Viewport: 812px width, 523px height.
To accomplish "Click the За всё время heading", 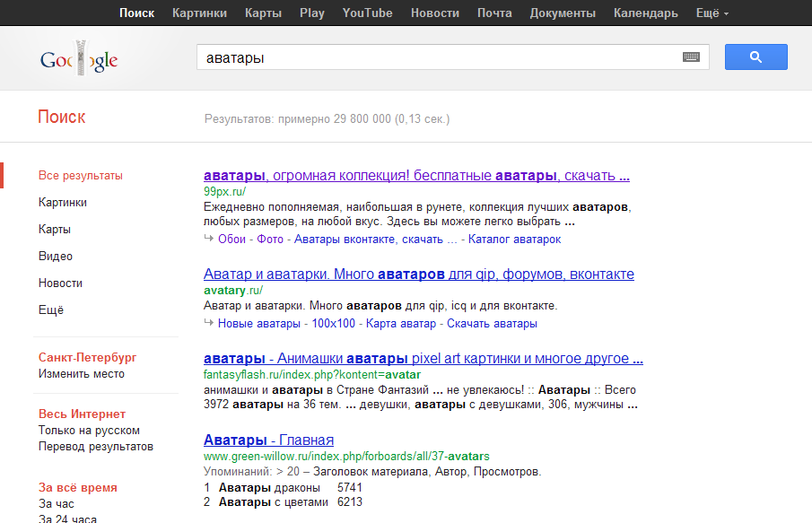I will (78, 488).
